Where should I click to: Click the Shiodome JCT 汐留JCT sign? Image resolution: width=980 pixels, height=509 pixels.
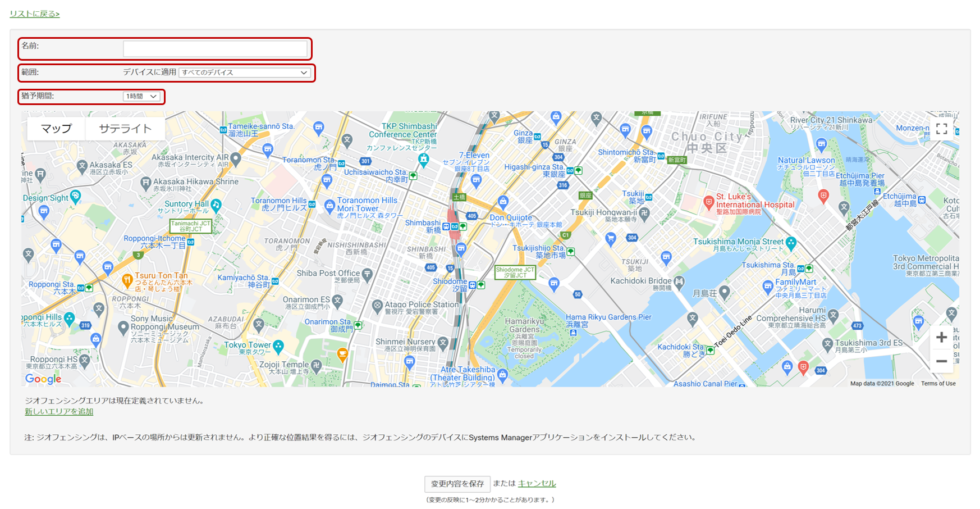pyautogui.click(x=515, y=272)
